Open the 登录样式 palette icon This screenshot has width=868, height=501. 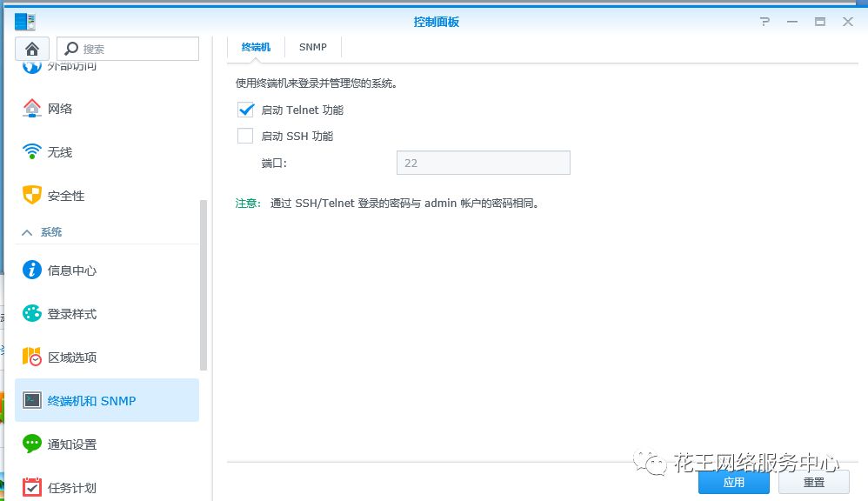(x=31, y=313)
